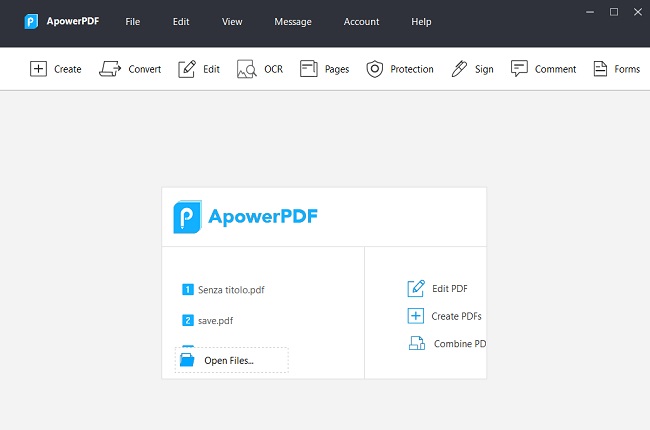Click the Pages toolbar icon
650x430 pixels.
(x=309, y=69)
